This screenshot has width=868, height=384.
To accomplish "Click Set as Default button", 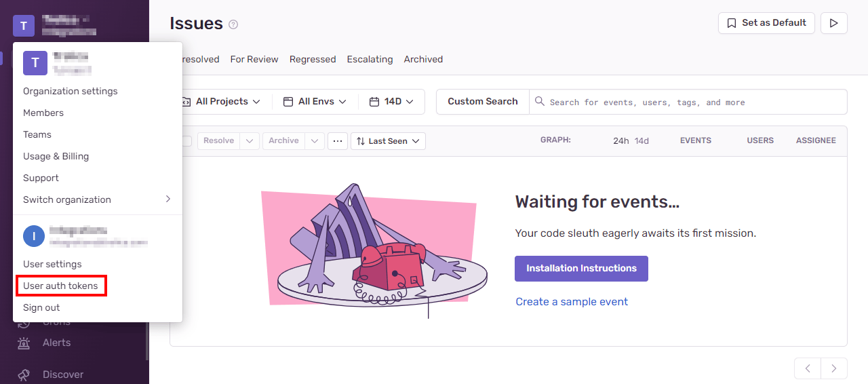I will point(766,22).
